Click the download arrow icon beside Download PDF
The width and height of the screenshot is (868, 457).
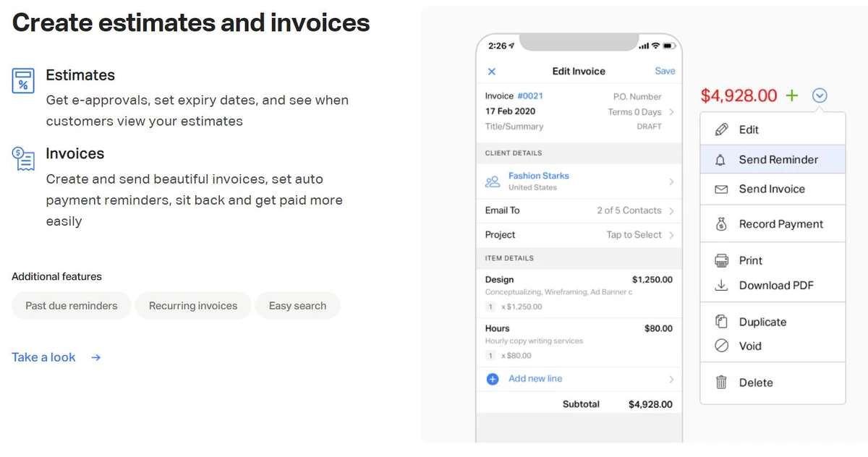pos(721,286)
